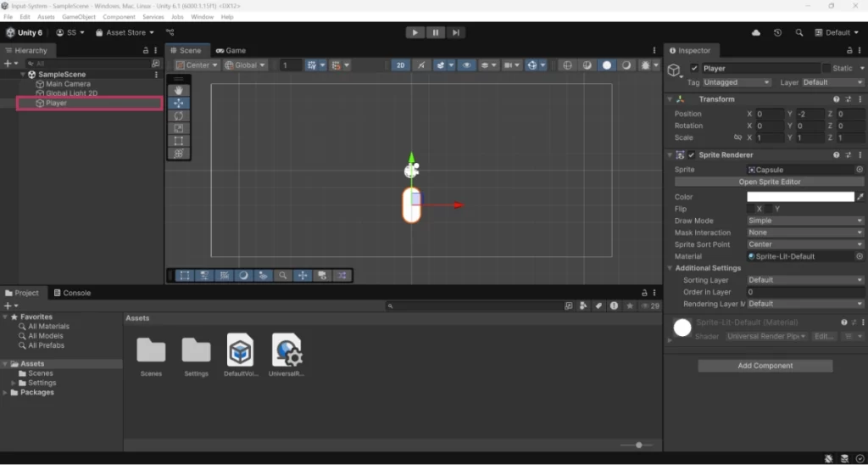Click the white Color swatch field
Screen dimensions: 868x465
coord(799,197)
